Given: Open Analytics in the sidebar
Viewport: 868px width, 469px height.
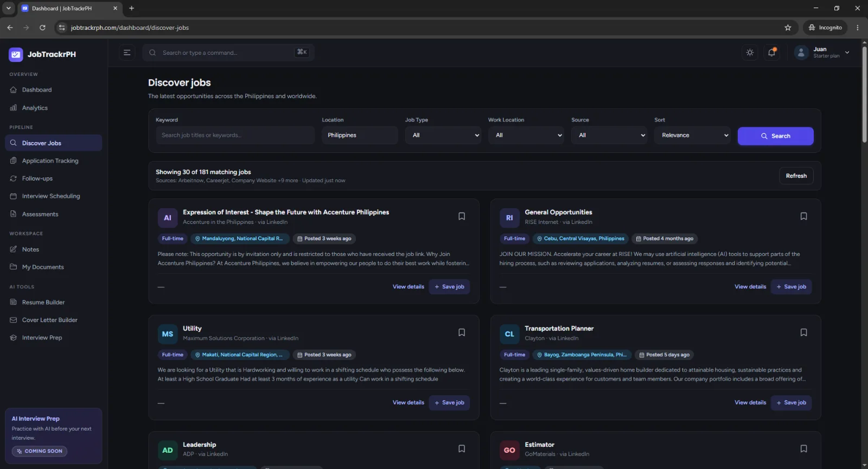Looking at the screenshot, I should coord(53,108).
